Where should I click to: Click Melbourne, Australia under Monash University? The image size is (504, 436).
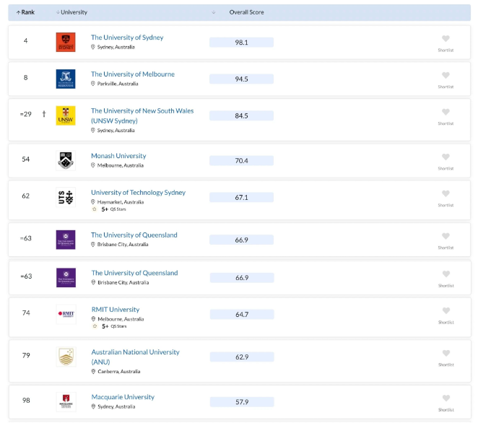(120, 165)
